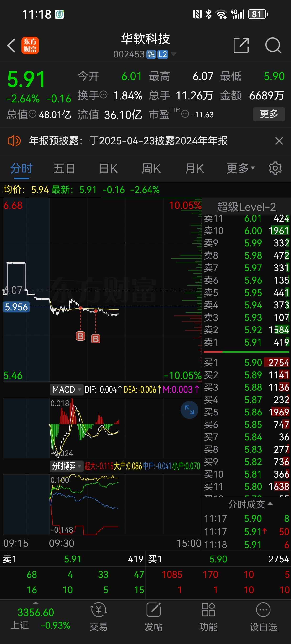The width and height of the screenshot is (291, 644).
Task: Switch to the 月K tab
Action: coord(194,168)
